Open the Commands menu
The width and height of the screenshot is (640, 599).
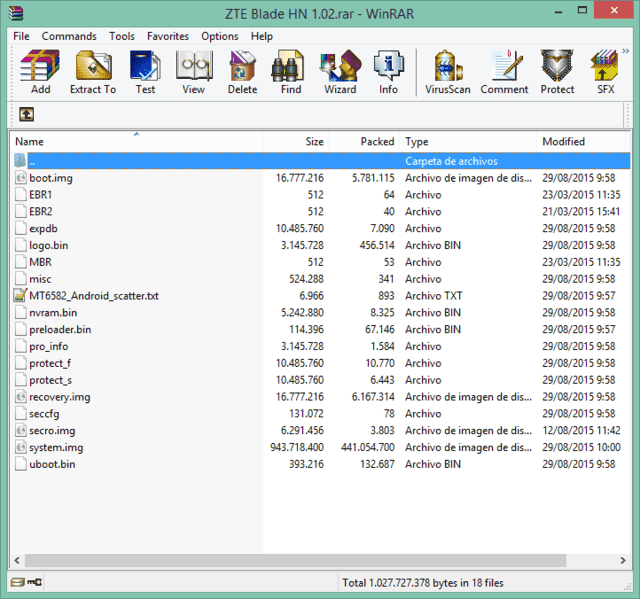69,36
